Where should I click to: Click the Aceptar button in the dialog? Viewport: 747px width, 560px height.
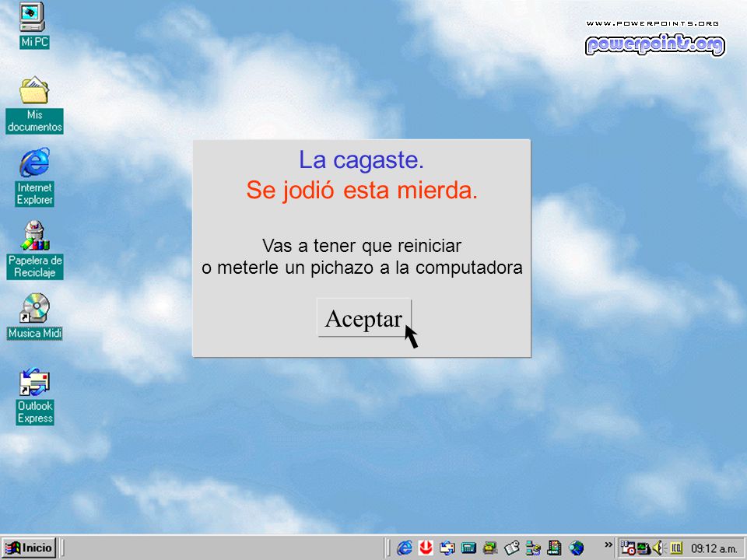pyautogui.click(x=364, y=317)
